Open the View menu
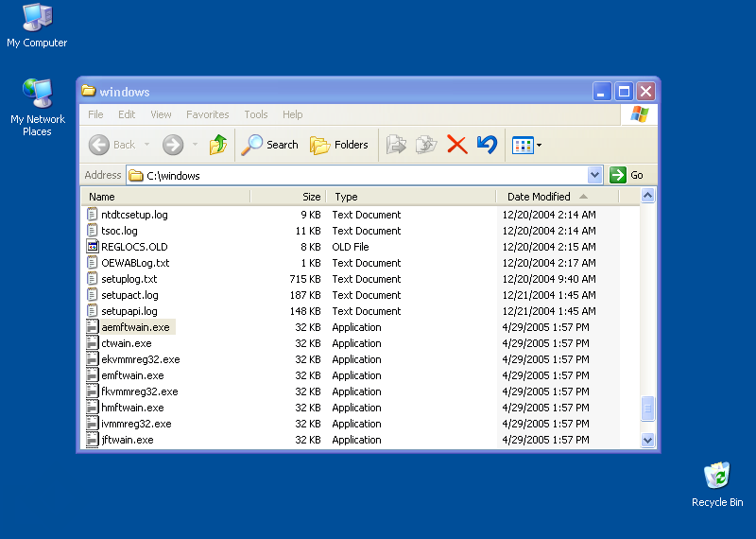 161,114
